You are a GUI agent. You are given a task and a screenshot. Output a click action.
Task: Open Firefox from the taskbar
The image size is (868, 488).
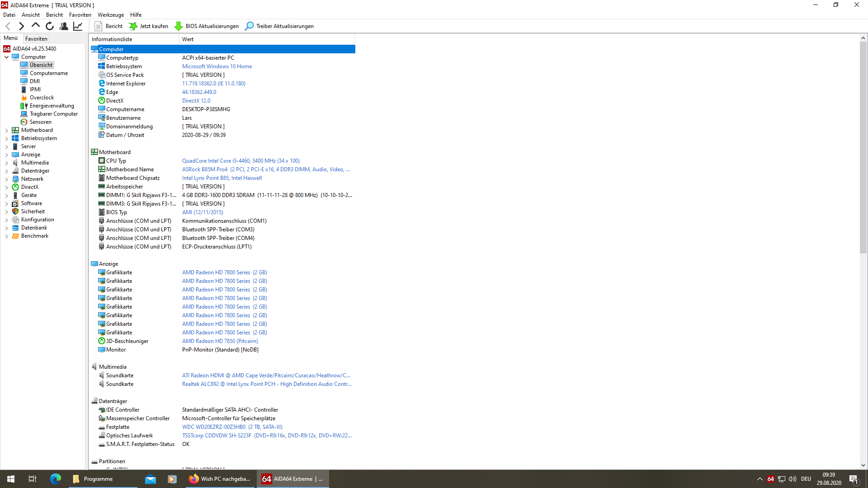220,479
